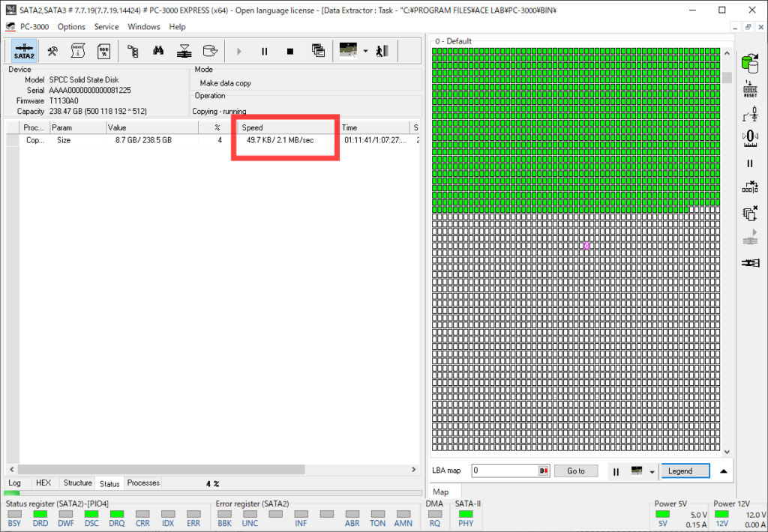Image resolution: width=768 pixels, height=532 pixels.
Task: Stop the copy task from toolbar
Action: click(x=290, y=51)
